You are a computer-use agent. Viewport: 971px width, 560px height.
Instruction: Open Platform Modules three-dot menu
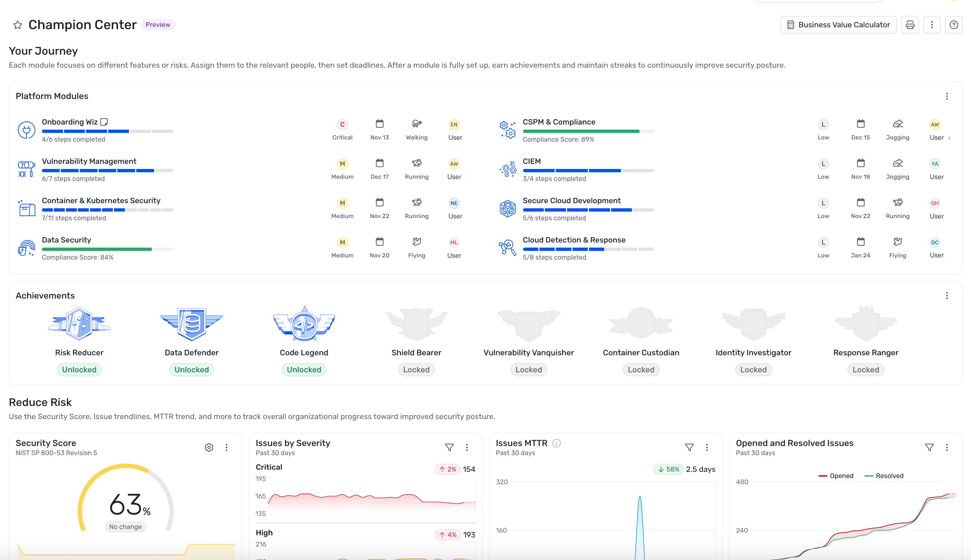point(947,96)
